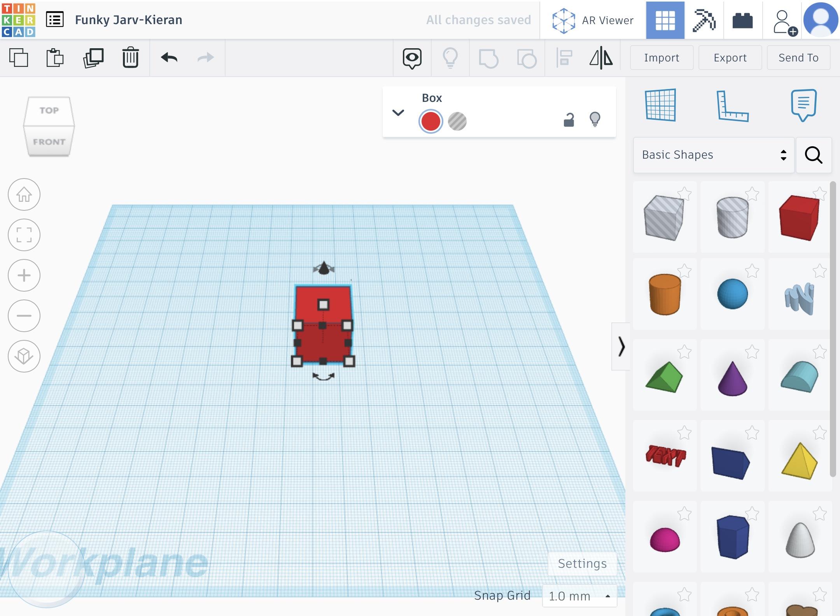Viewport: 840px width, 616px height.
Task: Switch to Bricks mode tab
Action: 742,20
